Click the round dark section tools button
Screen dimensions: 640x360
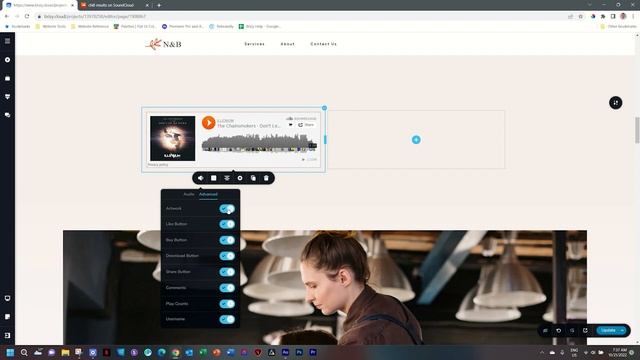coord(616,102)
